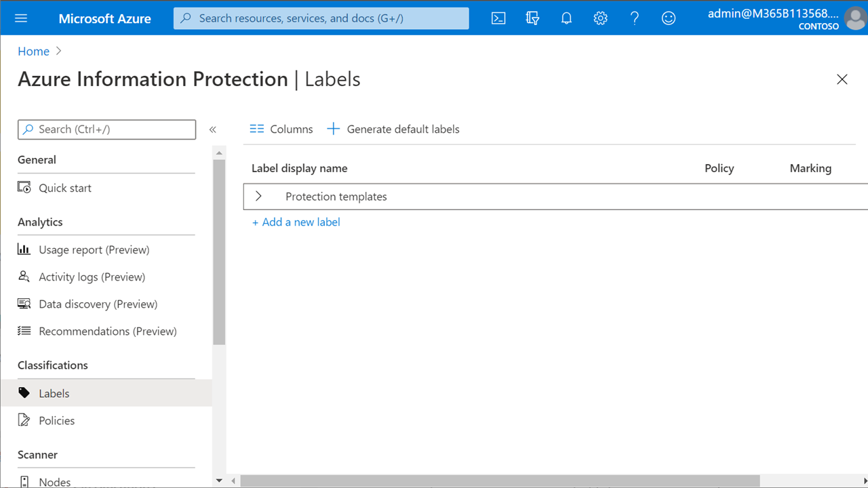868x488 pixels.
Task: Open the portal settings gear
Action: point(600,18)
